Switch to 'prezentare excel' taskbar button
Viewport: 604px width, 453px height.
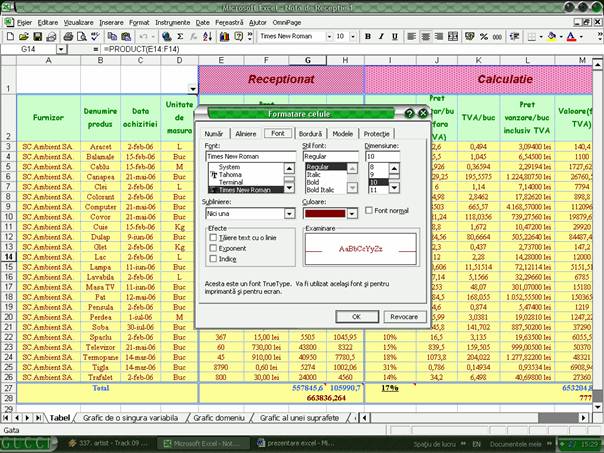pos(294,444)
